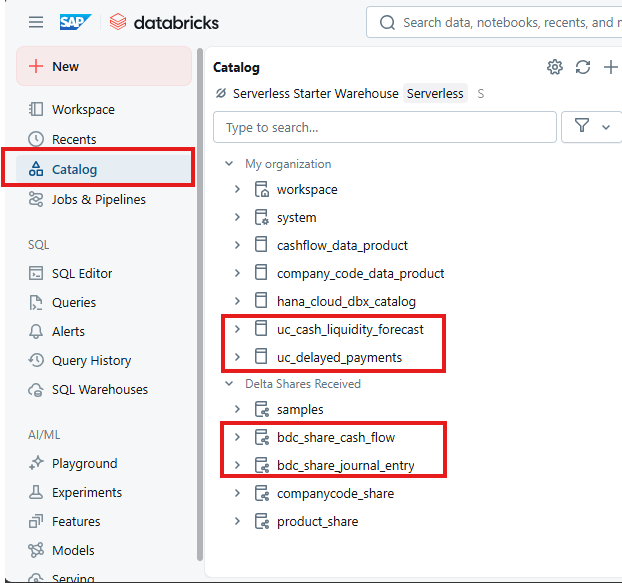Click the system catalog icon in tree
Image resolution: width=622 pixels, height=583 pixels.
pos(261,217)
